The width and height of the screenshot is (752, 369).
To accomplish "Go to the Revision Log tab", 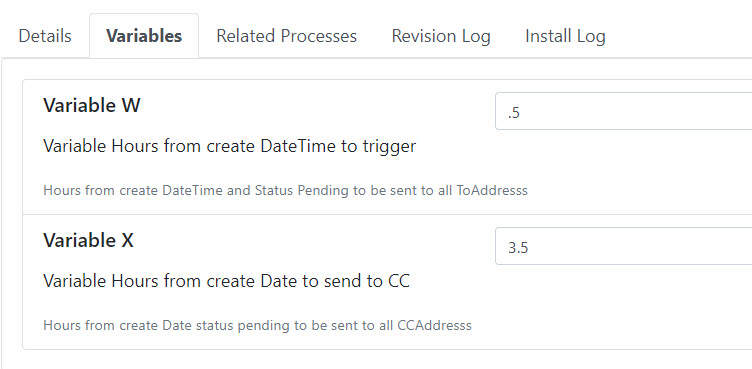I will point(441,36).
